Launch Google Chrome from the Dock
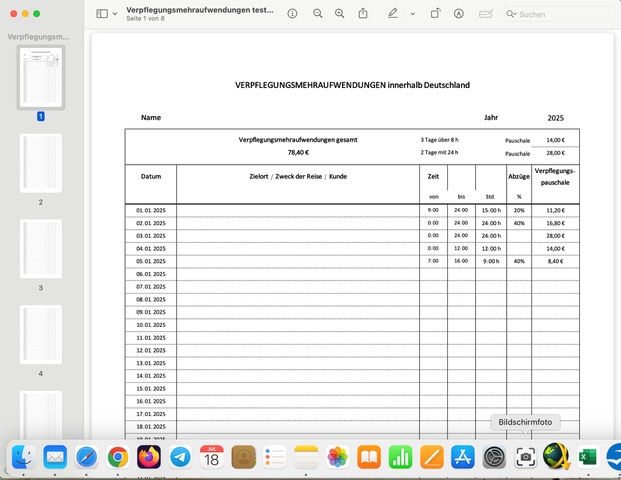Viewport: 621px width, 480px height. 118,457
